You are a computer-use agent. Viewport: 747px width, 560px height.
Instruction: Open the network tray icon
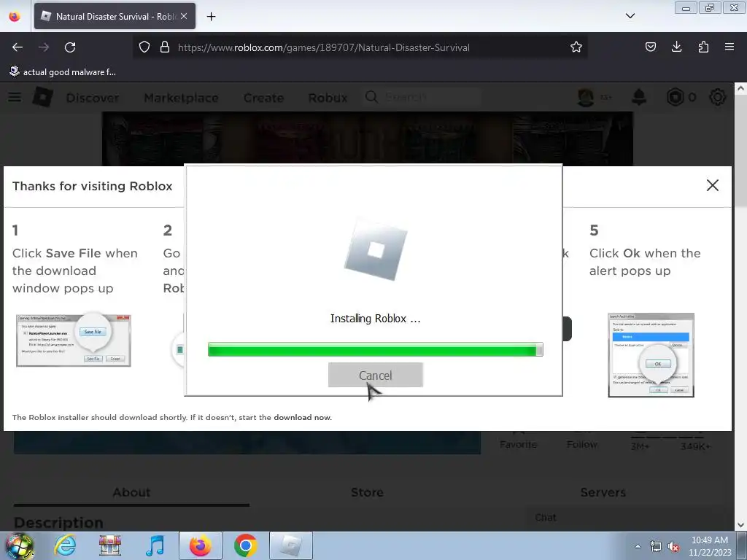pos(656,547)
